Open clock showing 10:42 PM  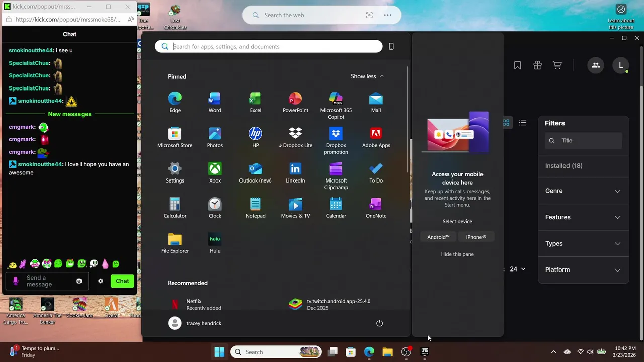click(x=625, y=352)
